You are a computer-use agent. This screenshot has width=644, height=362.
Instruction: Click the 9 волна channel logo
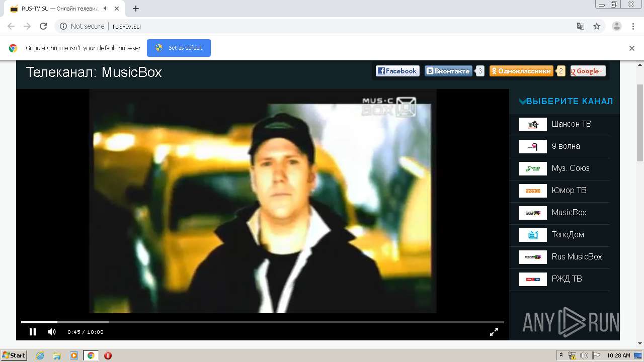tap(533, 146)
